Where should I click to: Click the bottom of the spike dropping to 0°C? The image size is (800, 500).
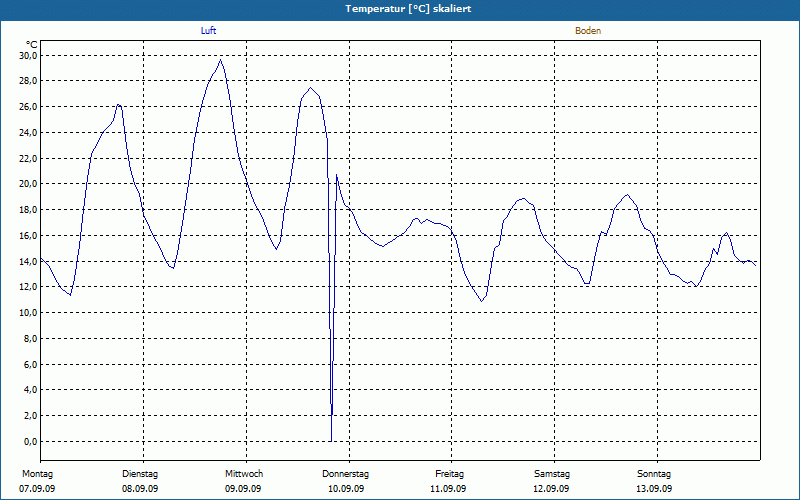click(x=331, y=440)
